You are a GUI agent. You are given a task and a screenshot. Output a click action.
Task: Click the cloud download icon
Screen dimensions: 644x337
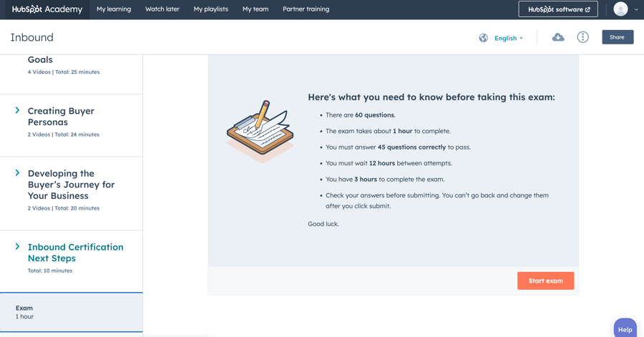557,37
